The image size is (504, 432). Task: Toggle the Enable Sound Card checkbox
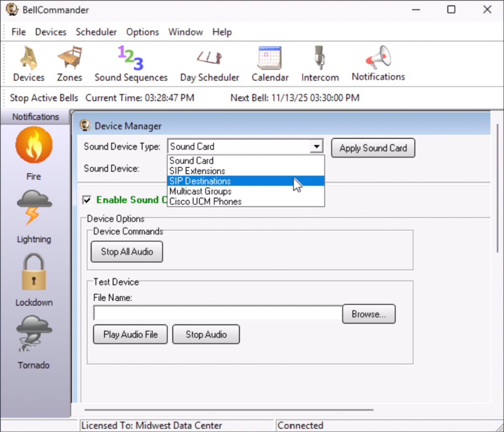87,200
